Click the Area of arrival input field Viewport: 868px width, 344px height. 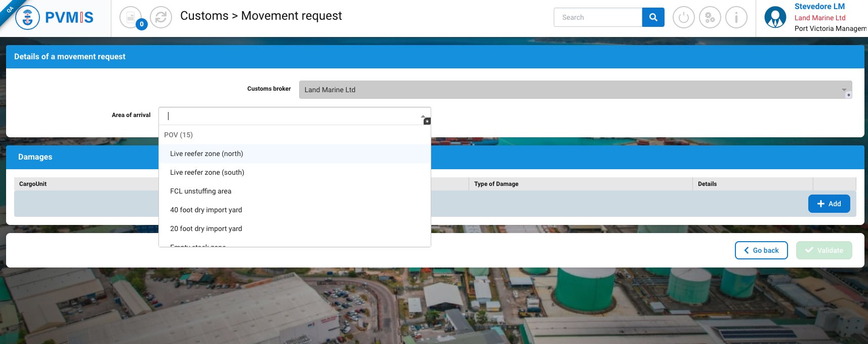coord(288,116)
